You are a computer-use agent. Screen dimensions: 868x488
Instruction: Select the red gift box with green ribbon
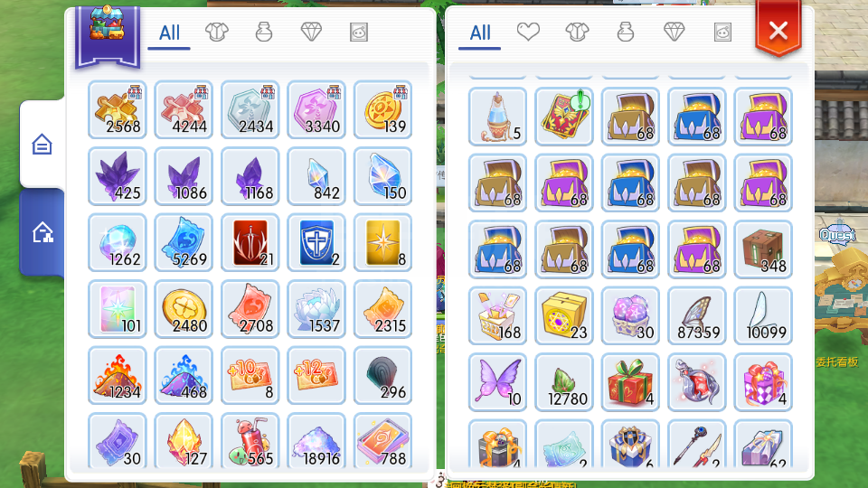pyautogui.click(x=630, y=382)
